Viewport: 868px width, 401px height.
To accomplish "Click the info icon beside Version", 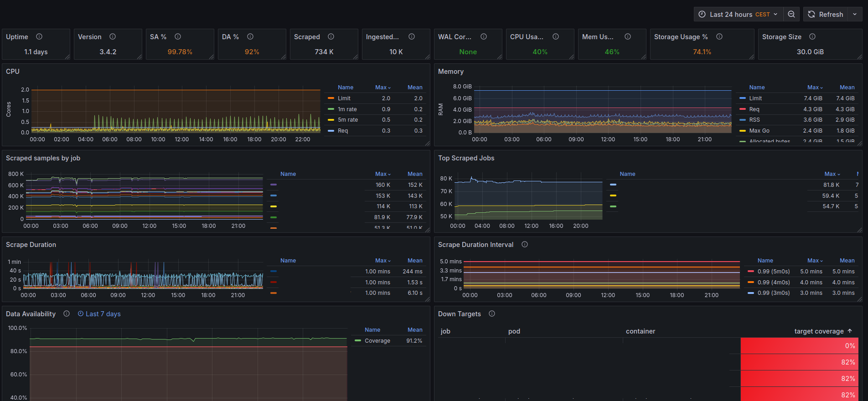I will pos(113,36).
